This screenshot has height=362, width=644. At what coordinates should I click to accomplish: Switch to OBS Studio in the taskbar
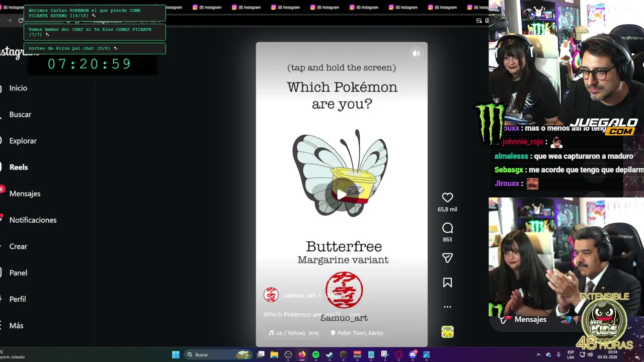288,354
